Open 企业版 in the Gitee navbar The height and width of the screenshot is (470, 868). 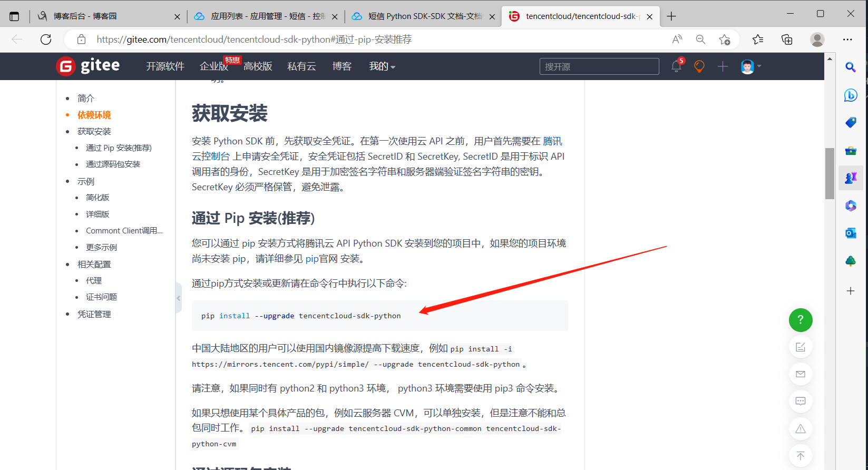[214, 66]
